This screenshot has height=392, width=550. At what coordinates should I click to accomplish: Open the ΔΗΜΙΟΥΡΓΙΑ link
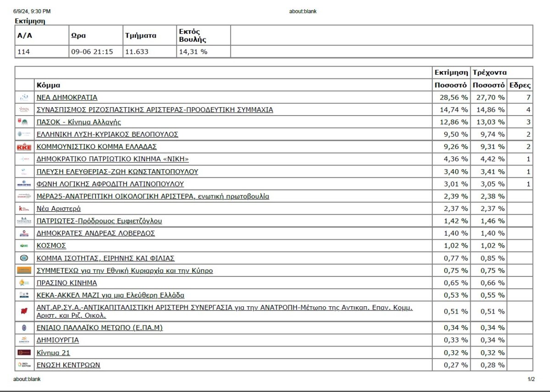pos(58,341)
